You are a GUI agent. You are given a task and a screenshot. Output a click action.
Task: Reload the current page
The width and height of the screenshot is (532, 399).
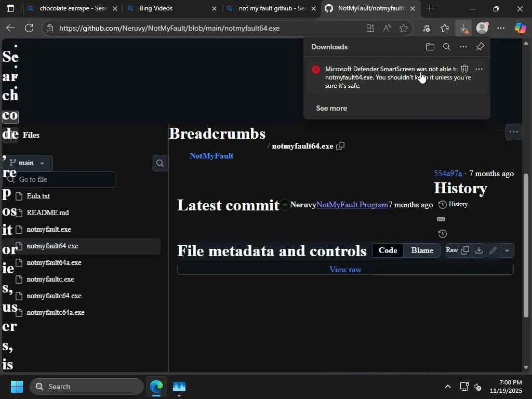[29, 28]
